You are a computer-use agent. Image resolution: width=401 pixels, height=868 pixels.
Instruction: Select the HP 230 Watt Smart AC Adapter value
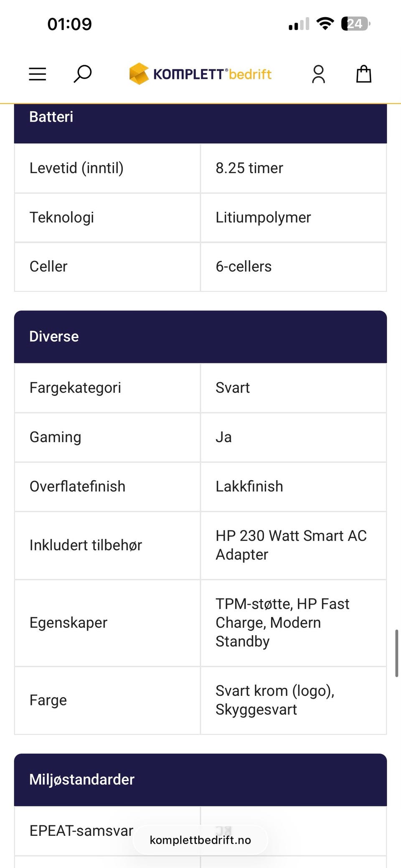point(291,545)
